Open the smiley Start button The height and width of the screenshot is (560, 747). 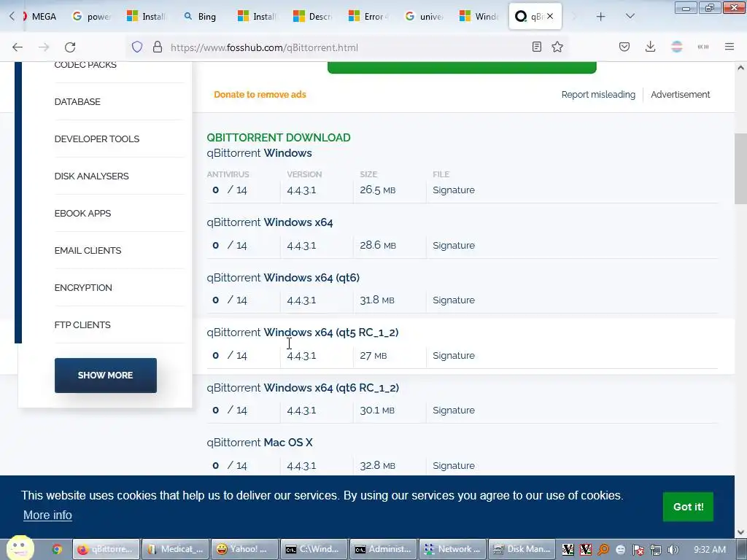point(20,548)
